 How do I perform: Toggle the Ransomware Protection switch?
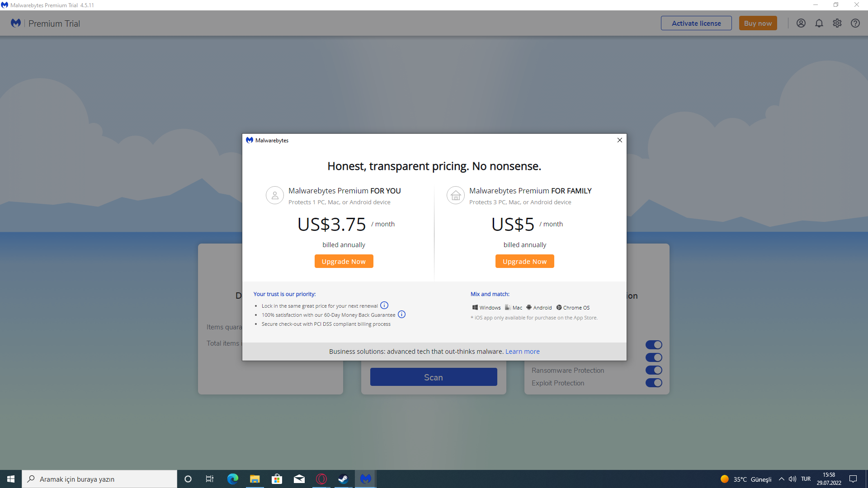pyautogui.click(x=654, y=370)
